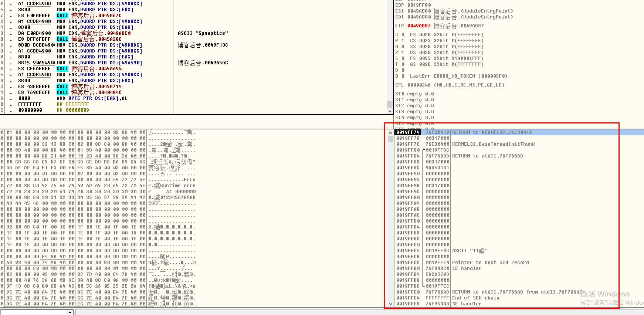Select stack value 9AD53131
Image resolution: width=644 pixels, height=315 pixels.
pyautogui.click(x=437, y=168)
